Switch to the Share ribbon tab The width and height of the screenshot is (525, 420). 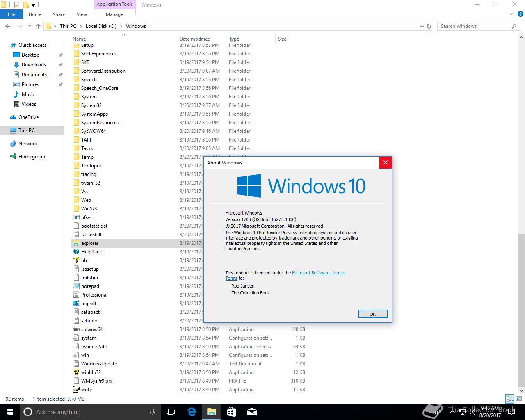[59, 14]
